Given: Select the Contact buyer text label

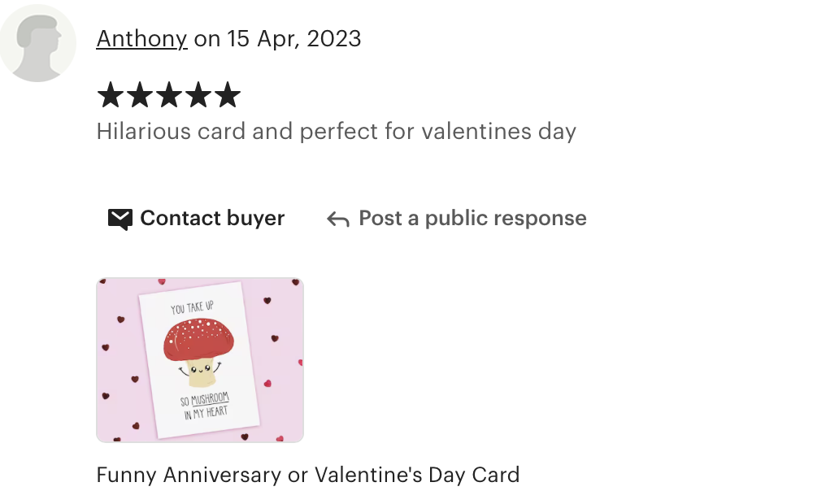Looking at the screenshot, I should click(x=212, y=219).
